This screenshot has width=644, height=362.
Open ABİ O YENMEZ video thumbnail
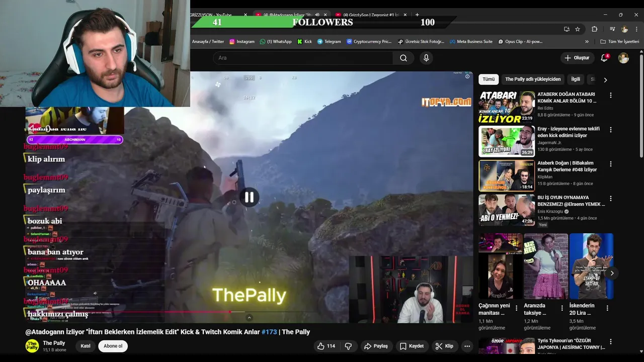507,210
